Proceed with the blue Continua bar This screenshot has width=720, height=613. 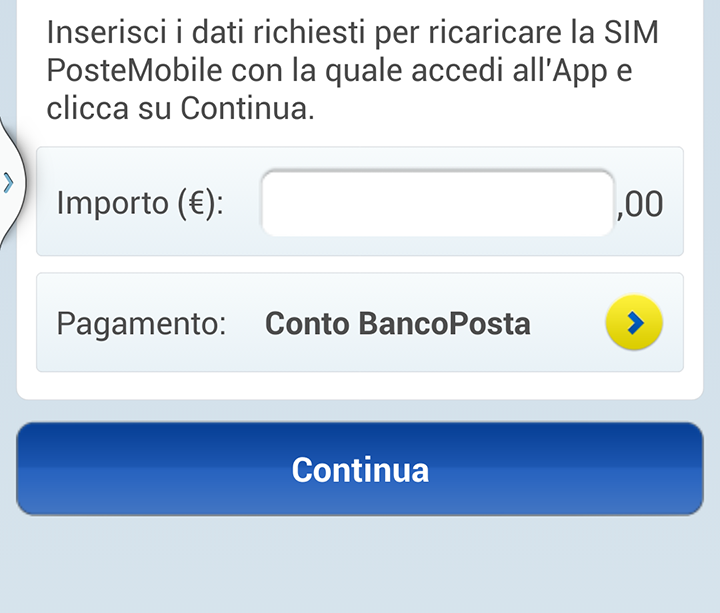360,469
